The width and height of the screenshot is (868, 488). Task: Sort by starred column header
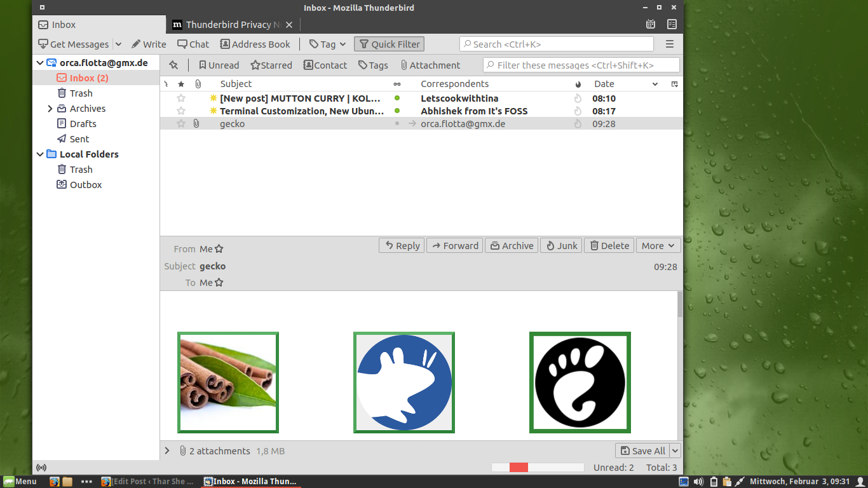[181, 84]
